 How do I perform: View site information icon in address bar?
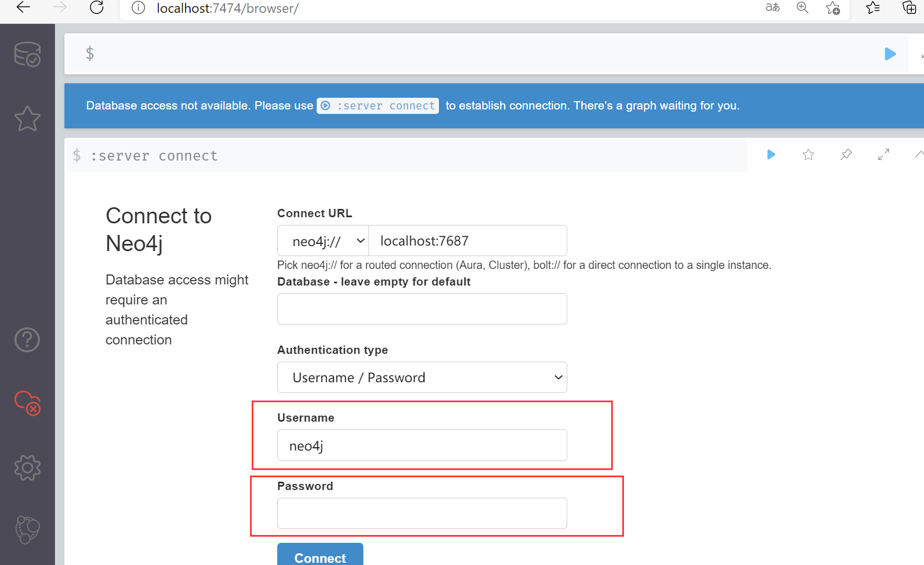[x=138, y=8]
